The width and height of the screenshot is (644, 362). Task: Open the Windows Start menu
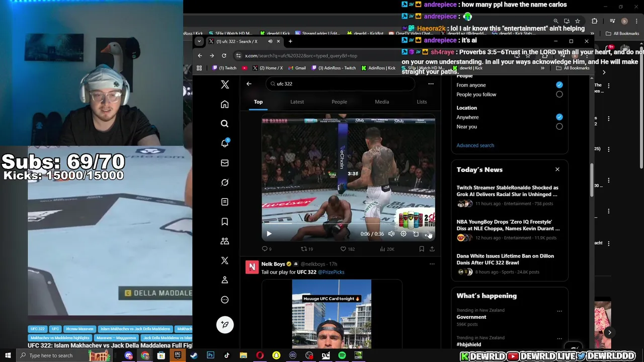(8, 355)
